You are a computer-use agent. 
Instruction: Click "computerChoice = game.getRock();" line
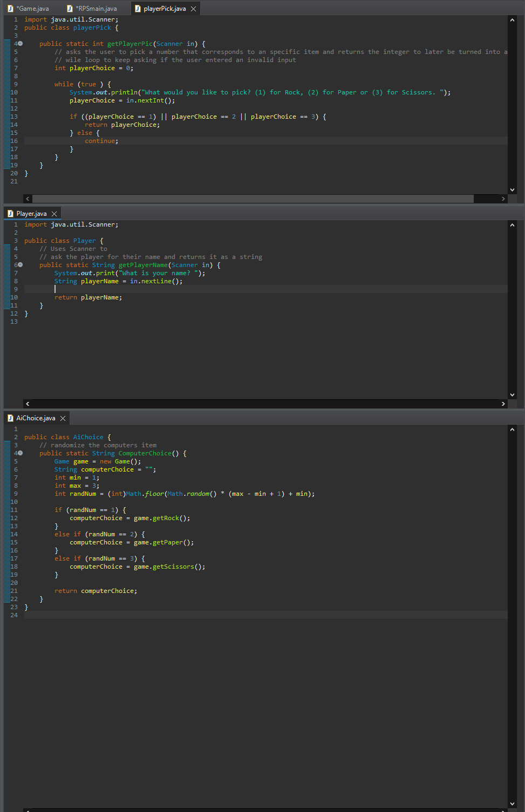[x=130, y=518]
